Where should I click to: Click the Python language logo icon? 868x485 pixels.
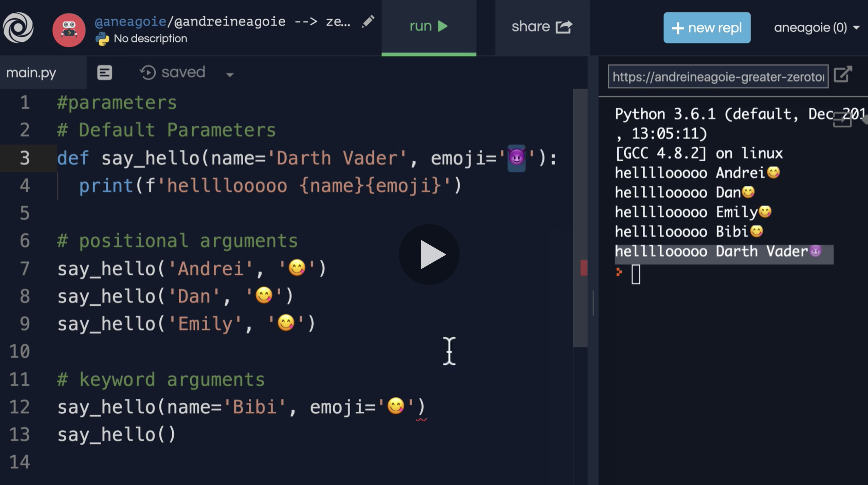pyautogui.click(x=102, y=39)
